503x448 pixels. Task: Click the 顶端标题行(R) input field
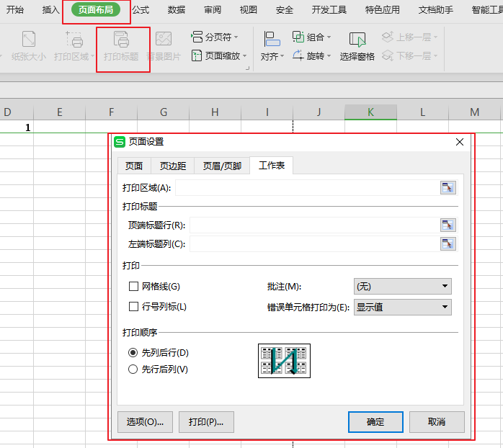(315, 225)
